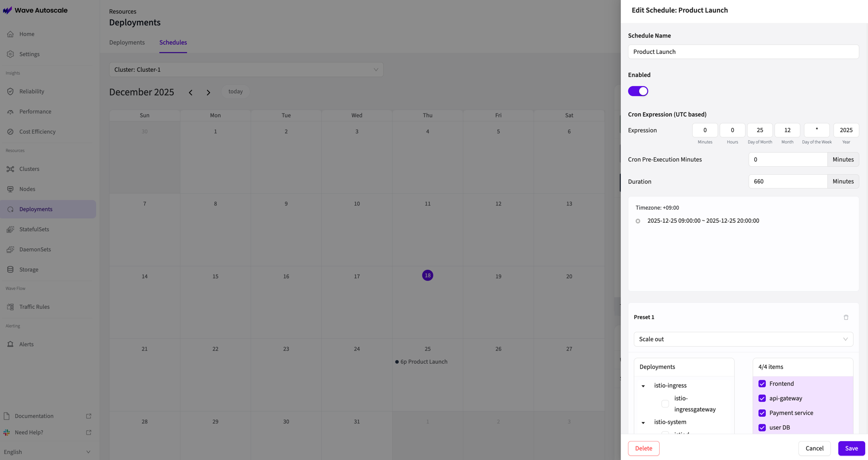Click the Need Help Slack icon
Viewport: 868px width, 460px height.
coord(6,432)
